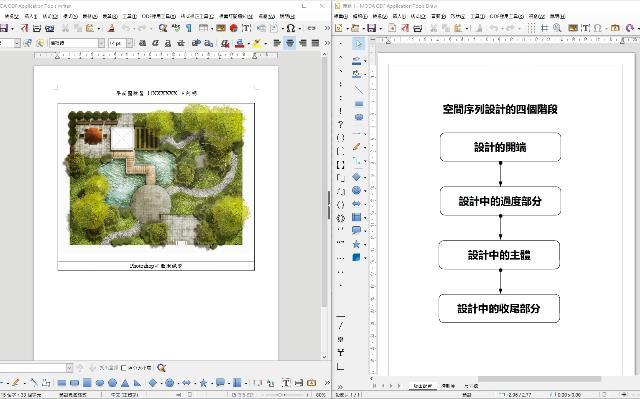This screenshot has width=640, height=399.
Task: Open the font name dropdown
Action: (x=101, y=43)
